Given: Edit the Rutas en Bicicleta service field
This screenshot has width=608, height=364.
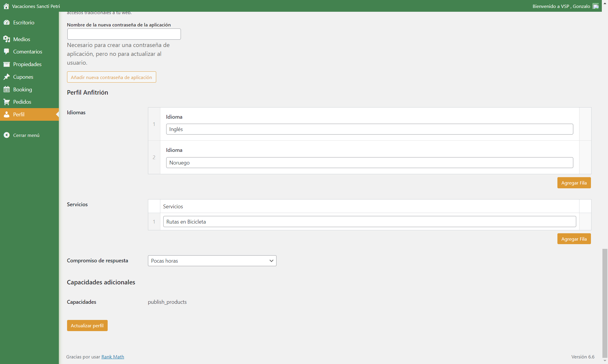Looking at the screenshot, I should [369, 222].
